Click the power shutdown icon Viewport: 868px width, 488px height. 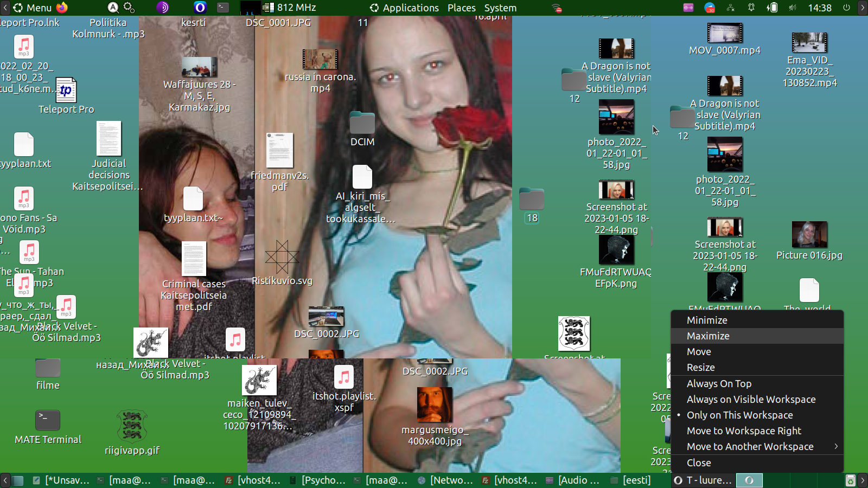(x=846, y=8)
